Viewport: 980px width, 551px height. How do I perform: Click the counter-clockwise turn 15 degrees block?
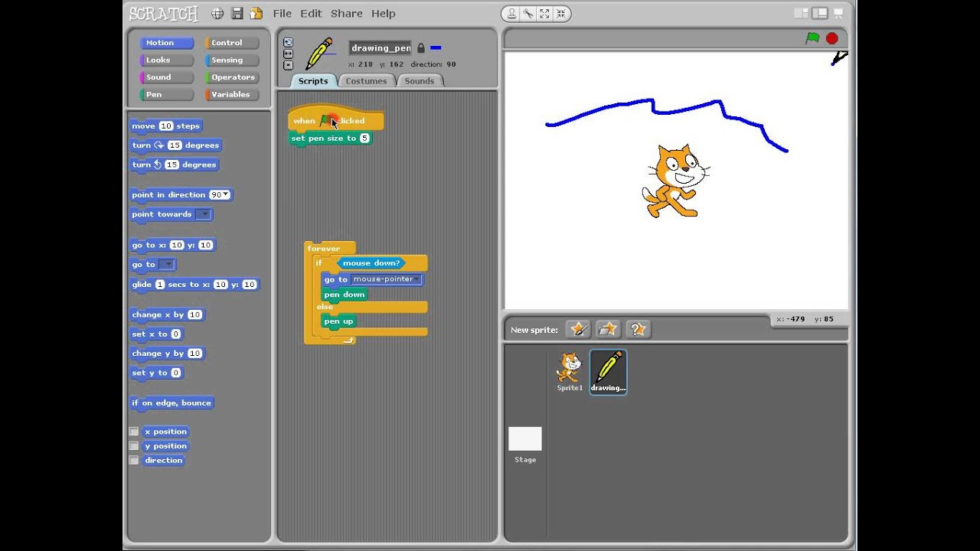pyautogui.click(x=174, y=165)
